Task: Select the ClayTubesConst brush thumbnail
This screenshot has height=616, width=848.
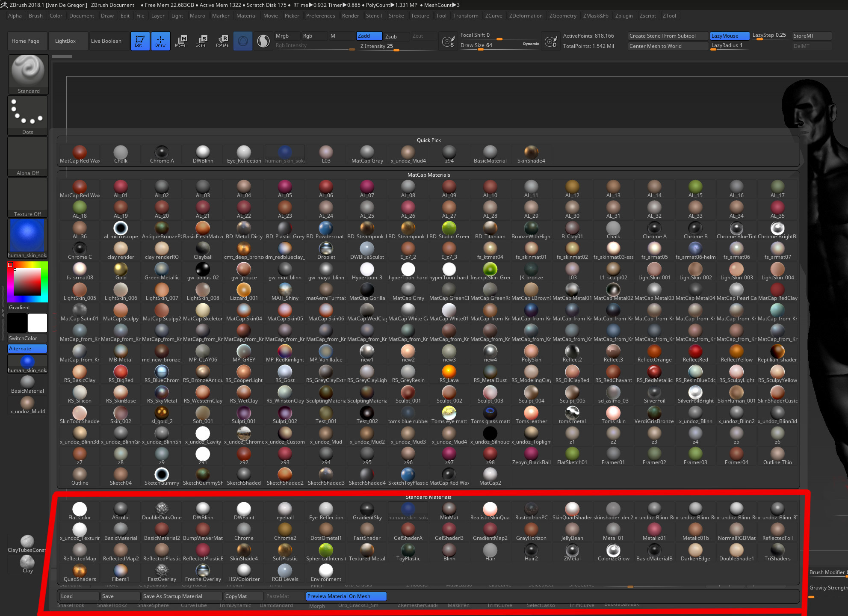Action: pyautogui.click(x=27, y=544)
